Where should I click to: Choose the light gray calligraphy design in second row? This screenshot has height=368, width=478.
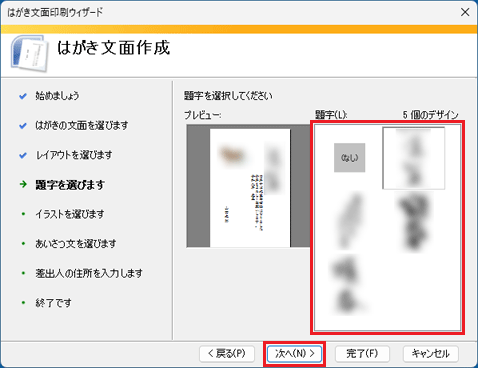tap(349, 221)
